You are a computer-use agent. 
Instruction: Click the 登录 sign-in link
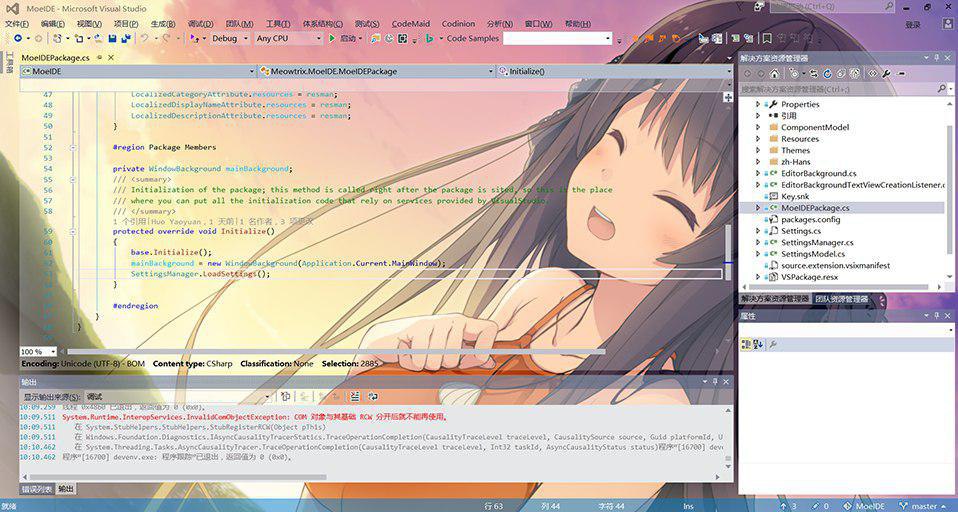913,24
